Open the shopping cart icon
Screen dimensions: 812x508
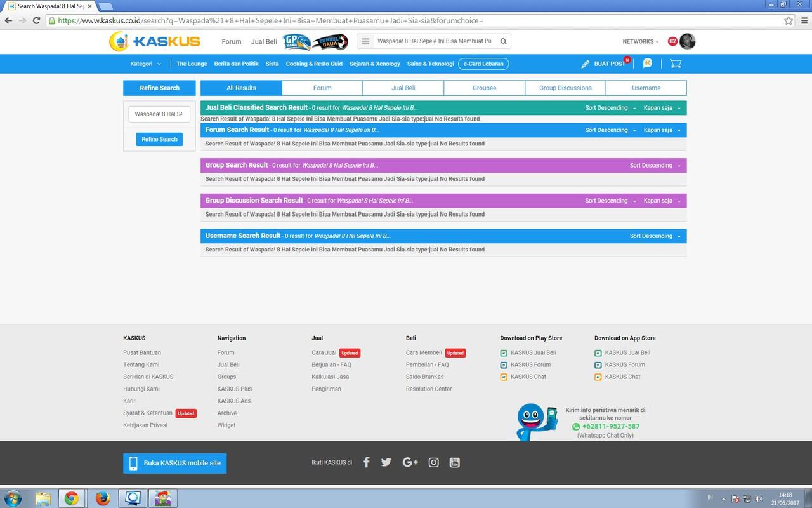[x=675, y=63]
